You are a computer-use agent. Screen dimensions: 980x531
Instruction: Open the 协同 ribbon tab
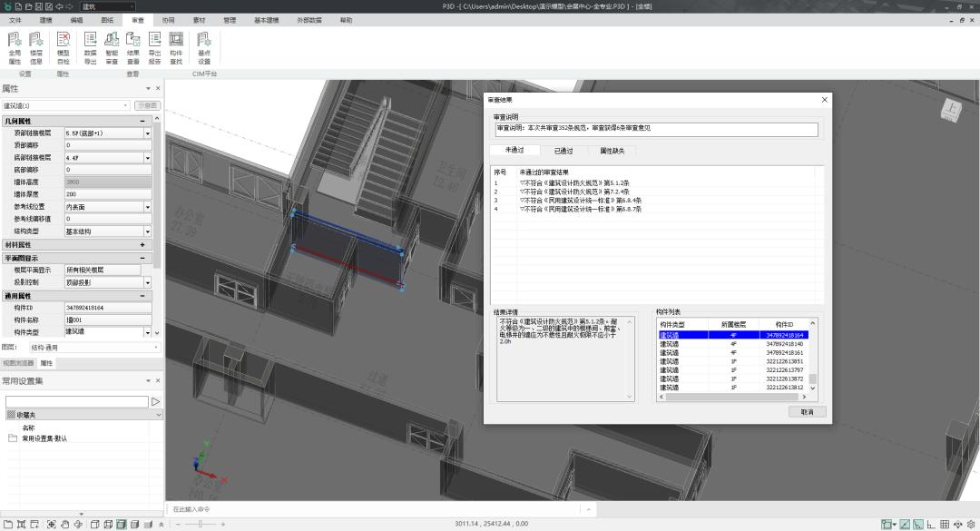click(x=169, y=20)
